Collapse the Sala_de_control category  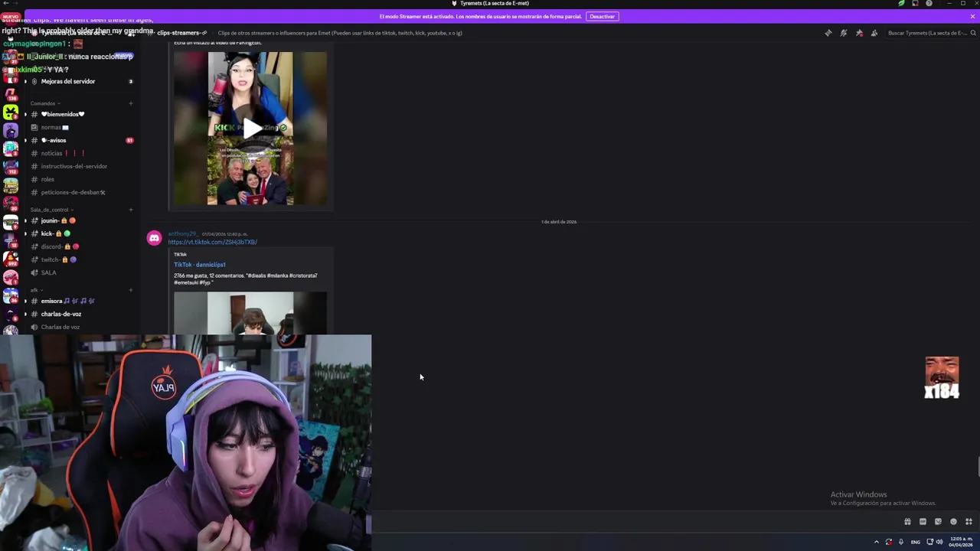[51, 210]
